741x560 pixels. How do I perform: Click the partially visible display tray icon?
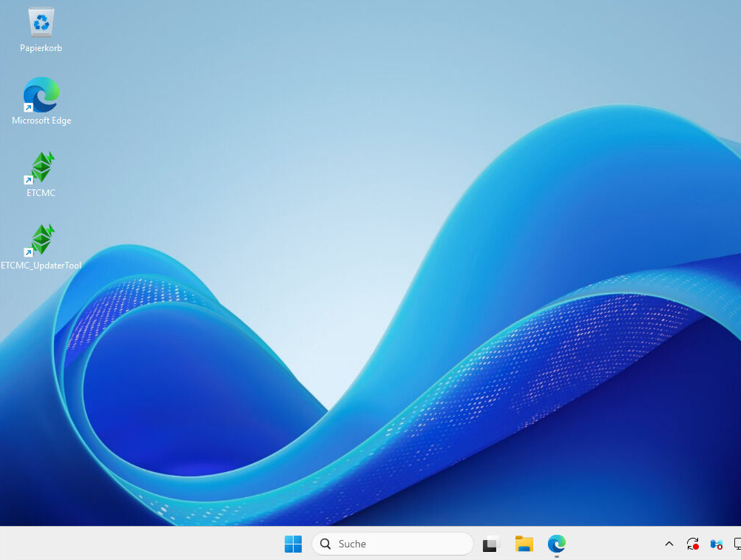click(737, 544)
